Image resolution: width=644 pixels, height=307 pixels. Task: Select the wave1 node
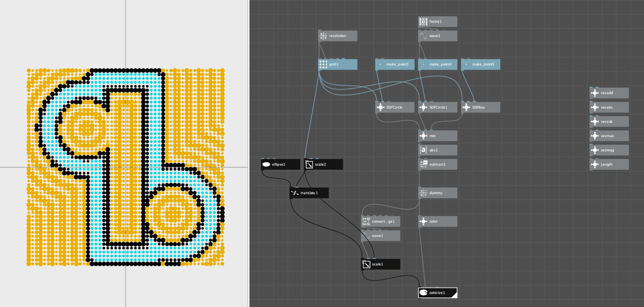coord(381,236)
